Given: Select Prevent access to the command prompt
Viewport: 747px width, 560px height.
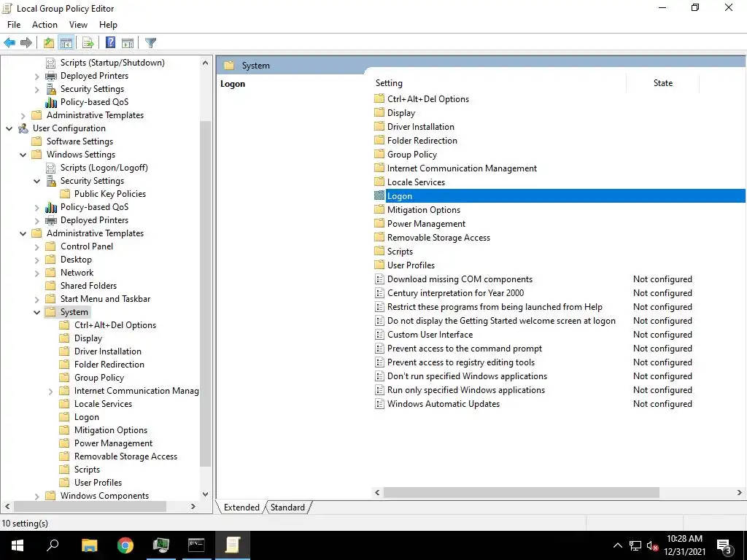Looking at the screenshot, I should (x=465, y=349).
